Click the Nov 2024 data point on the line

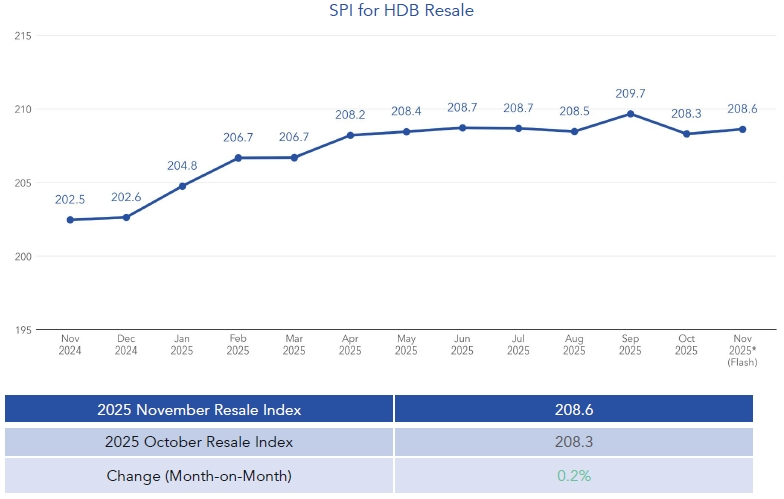[x=70, y=220]
